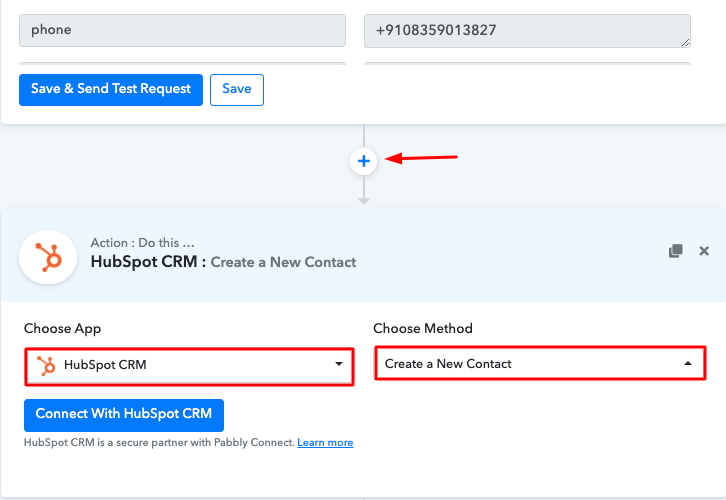This screenshot has width=726, height=500.
Task: Click the 'Choose Method' label
Action: click(423, 328)
